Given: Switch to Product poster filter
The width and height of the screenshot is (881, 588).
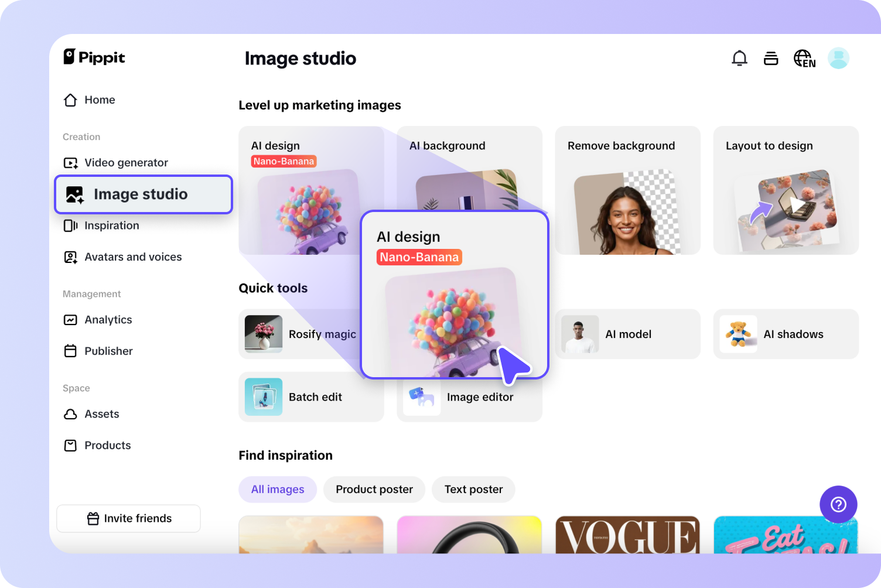Looking at the screenshot, I should [374, 490].
